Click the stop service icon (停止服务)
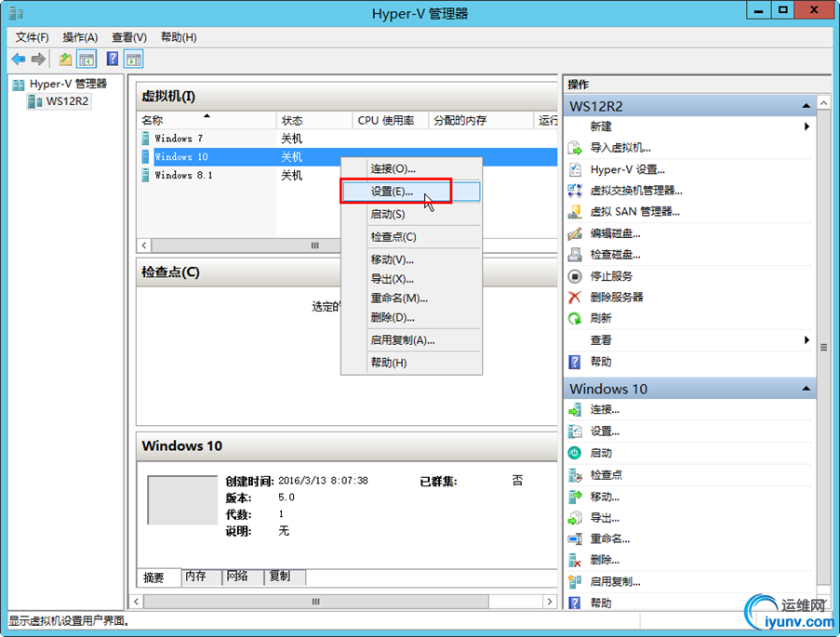Image resolution: width=840 pixels, height=637 pixels. pyautogui.click(x=575, y=276)
